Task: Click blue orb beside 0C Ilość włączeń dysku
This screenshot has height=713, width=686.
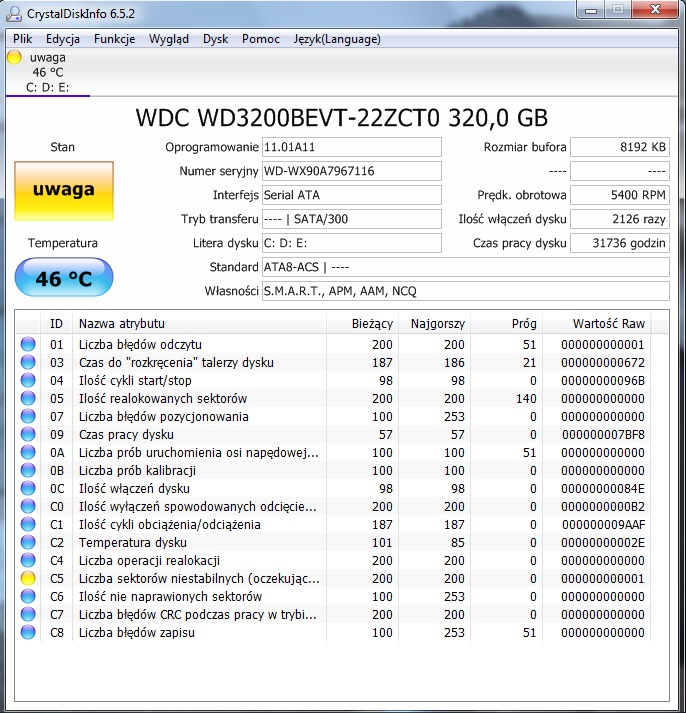Action: (28, 488)
